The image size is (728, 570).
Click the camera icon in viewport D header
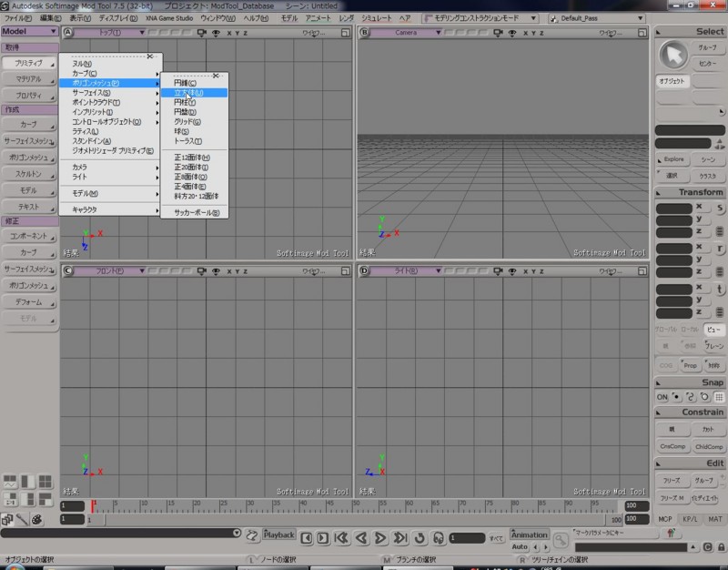[498, 270]
